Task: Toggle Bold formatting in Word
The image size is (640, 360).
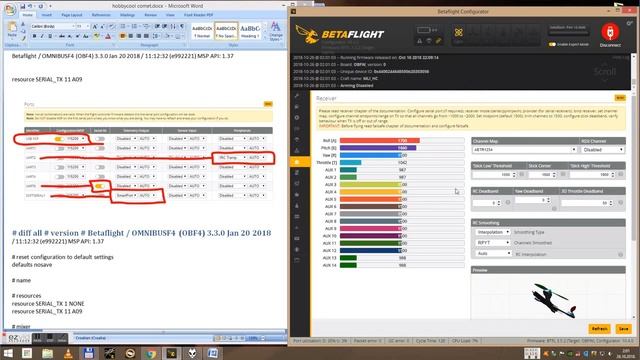Action: pyautogui.click(x=34, y=36)
